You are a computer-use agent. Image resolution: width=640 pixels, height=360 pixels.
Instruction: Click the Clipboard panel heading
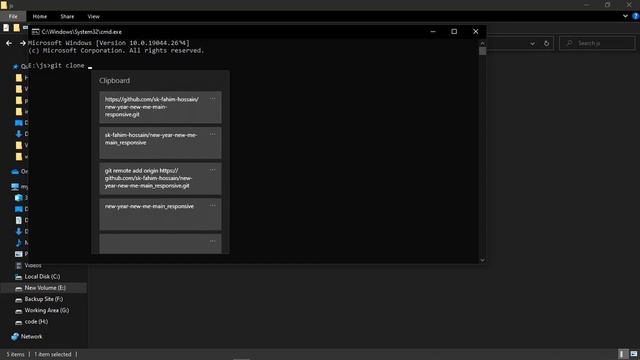point(114,80)
